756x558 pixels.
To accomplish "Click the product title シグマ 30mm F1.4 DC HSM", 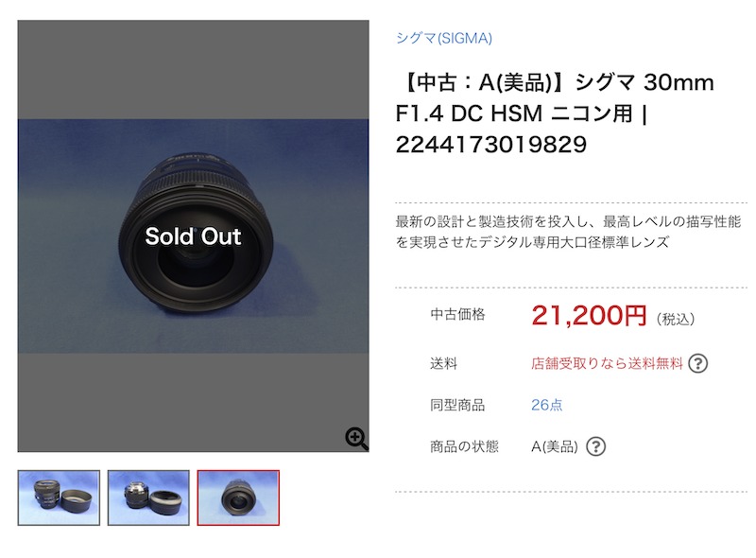I will pos(555,113).
